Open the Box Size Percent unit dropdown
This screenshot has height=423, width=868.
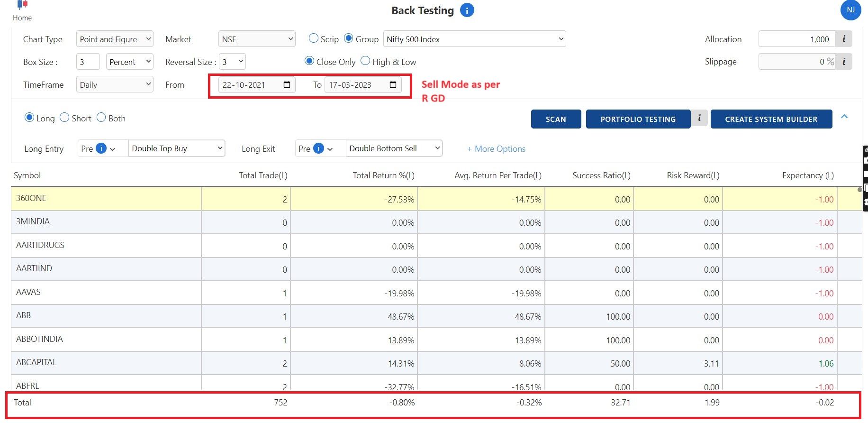[129, 62]
